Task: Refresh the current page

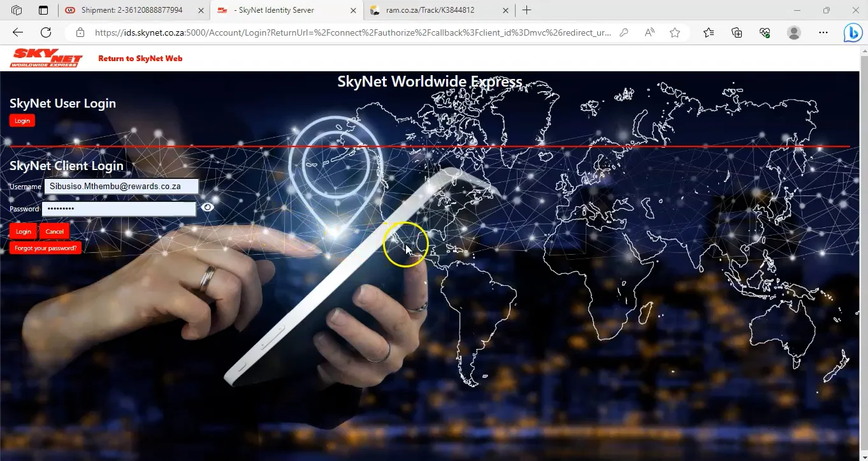Action: 46,32
